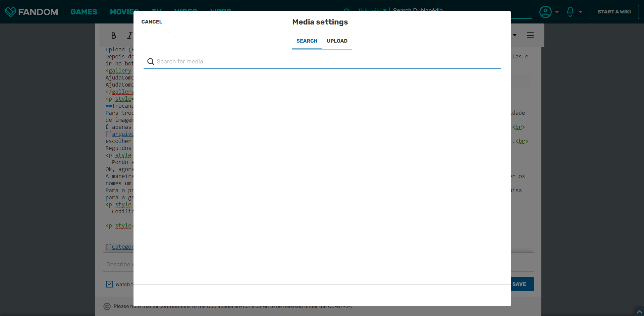This screenshot has height=316, width=644.
Task: Click the Fandom logo
Action: 32,12
